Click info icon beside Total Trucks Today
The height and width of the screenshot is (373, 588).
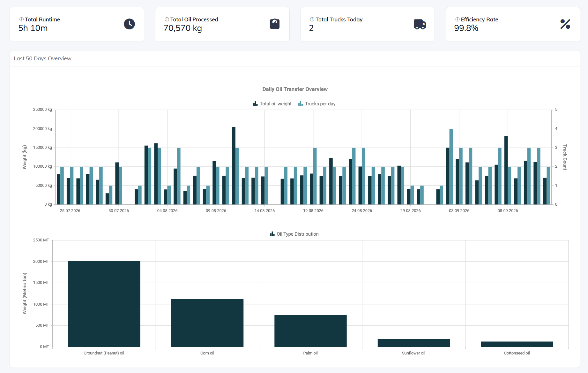(312, 19)
